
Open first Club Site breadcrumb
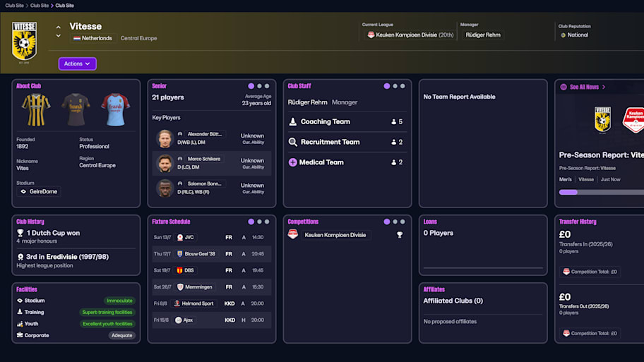(x=14, y=6)
